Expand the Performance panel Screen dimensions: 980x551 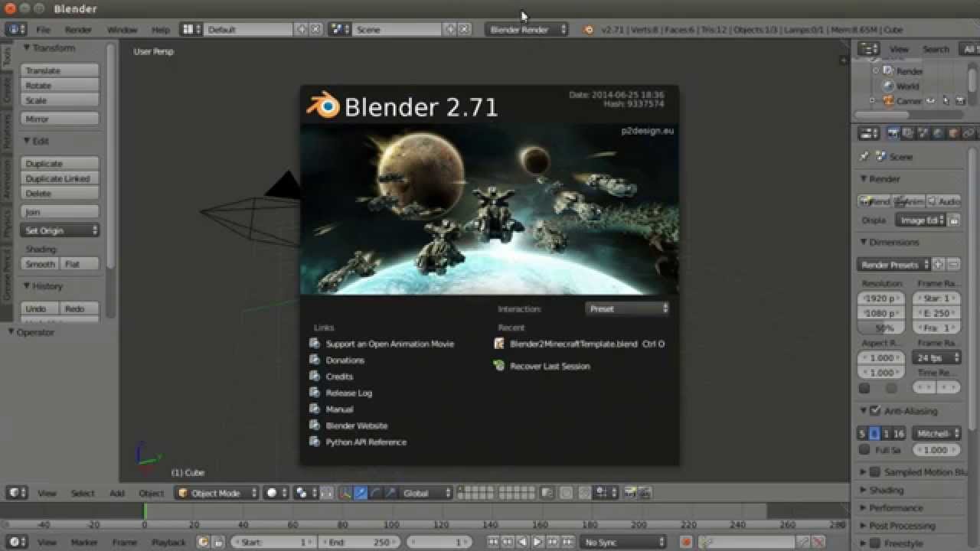890,508
